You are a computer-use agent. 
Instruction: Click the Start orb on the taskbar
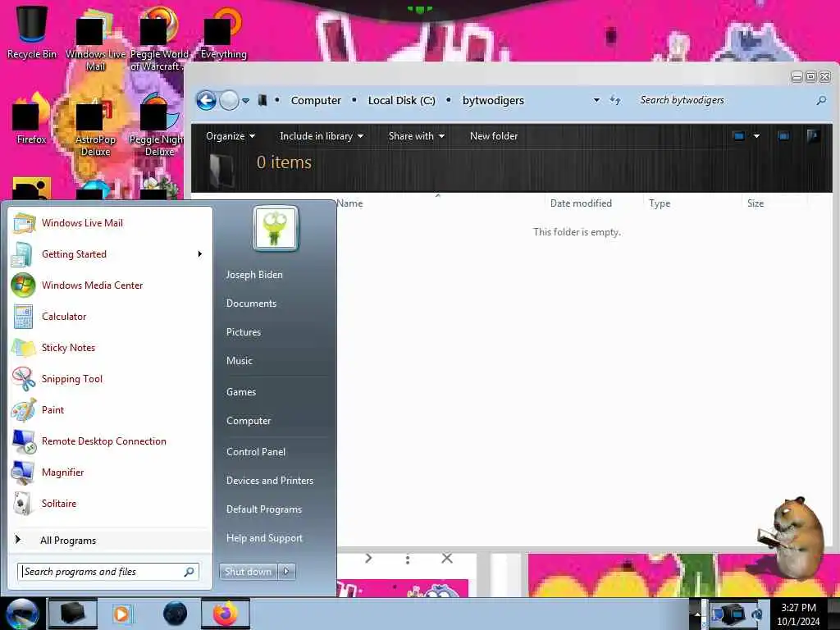21,614
